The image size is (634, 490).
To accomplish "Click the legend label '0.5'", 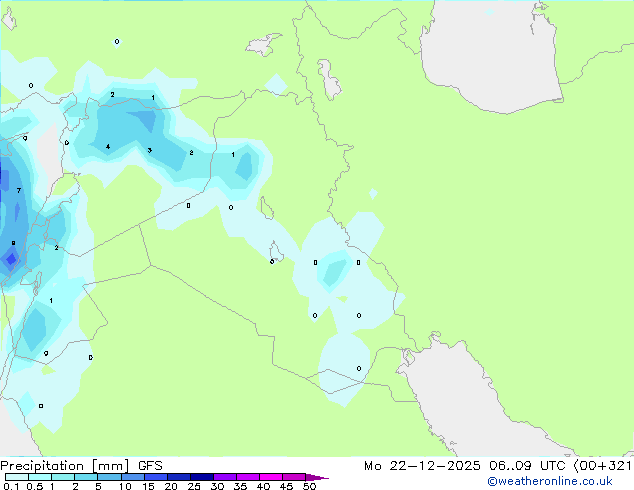I will (35, 486).
